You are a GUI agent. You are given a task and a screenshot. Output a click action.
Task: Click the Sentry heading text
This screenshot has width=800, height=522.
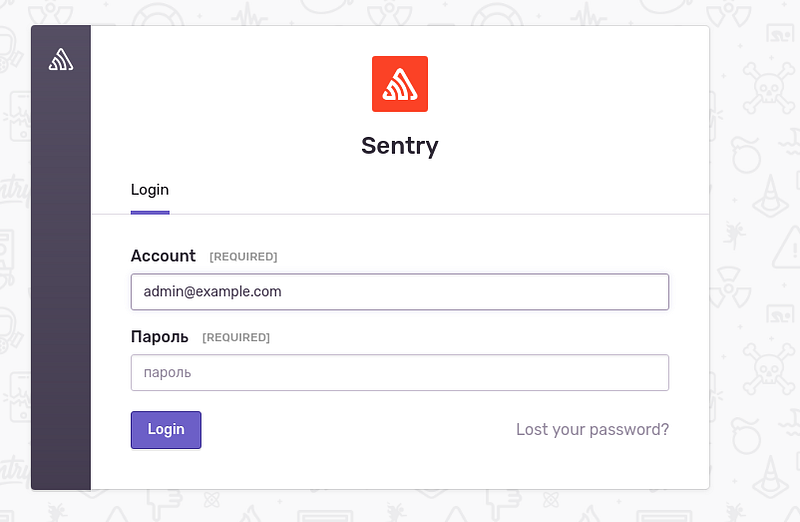tap(399, 146)
